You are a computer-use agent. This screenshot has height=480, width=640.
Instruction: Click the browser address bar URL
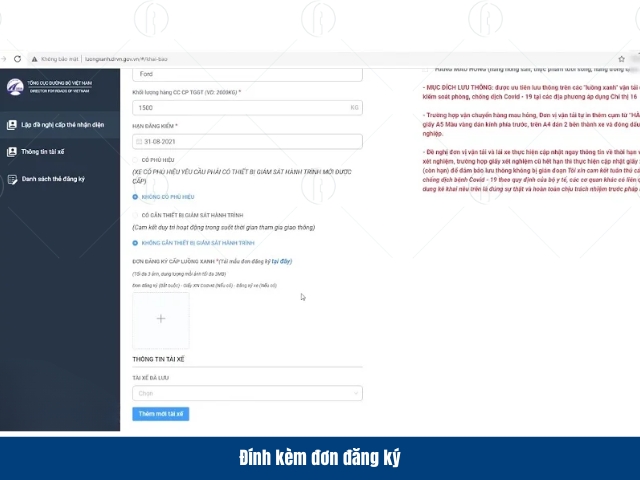(126, 59)
